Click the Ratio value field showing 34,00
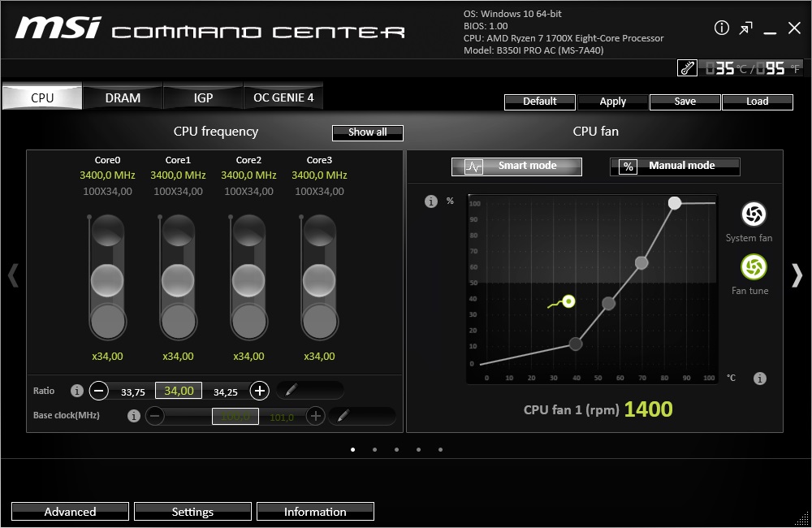This screenshot has width=812, height=528. click(x=179, y=391)
